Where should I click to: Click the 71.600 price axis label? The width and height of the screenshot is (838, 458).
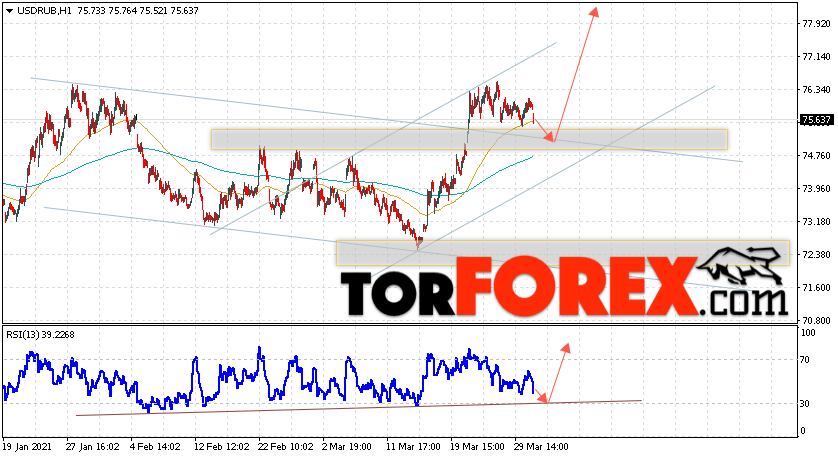(x=817, y=288)
